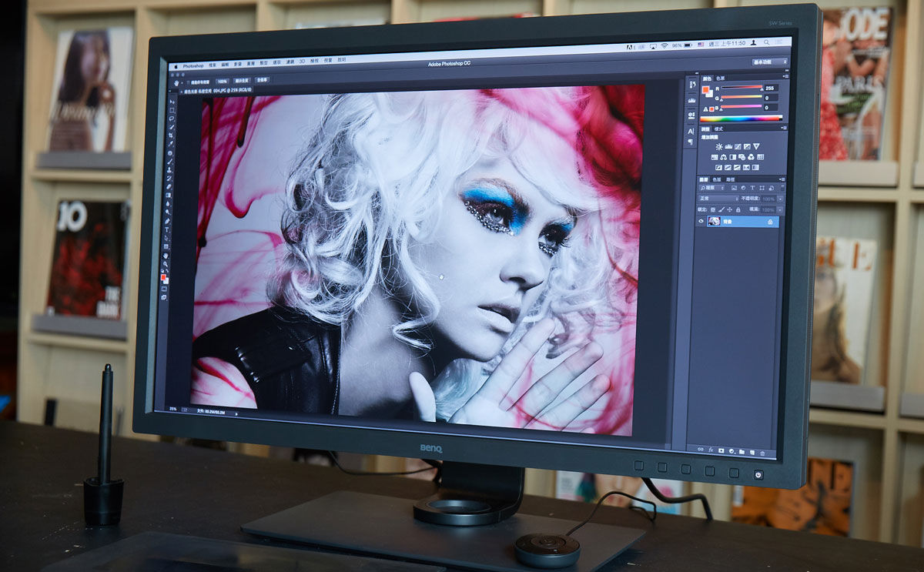Click the Fill Screen button in the options bar
The height and width of the screenshot is (572, 924).
(x=263, y=80)
